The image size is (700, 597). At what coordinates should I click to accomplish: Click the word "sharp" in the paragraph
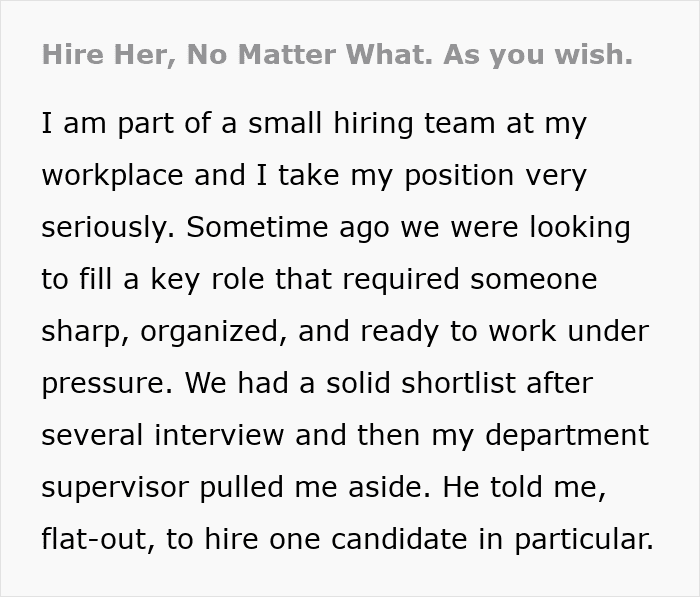[x=81, y=333]
